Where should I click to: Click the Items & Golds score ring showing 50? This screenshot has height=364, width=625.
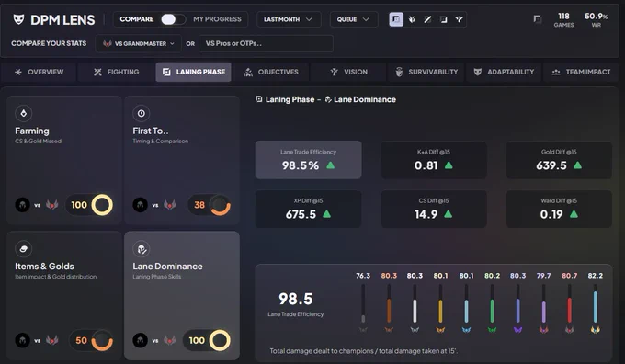pos(102,340)
